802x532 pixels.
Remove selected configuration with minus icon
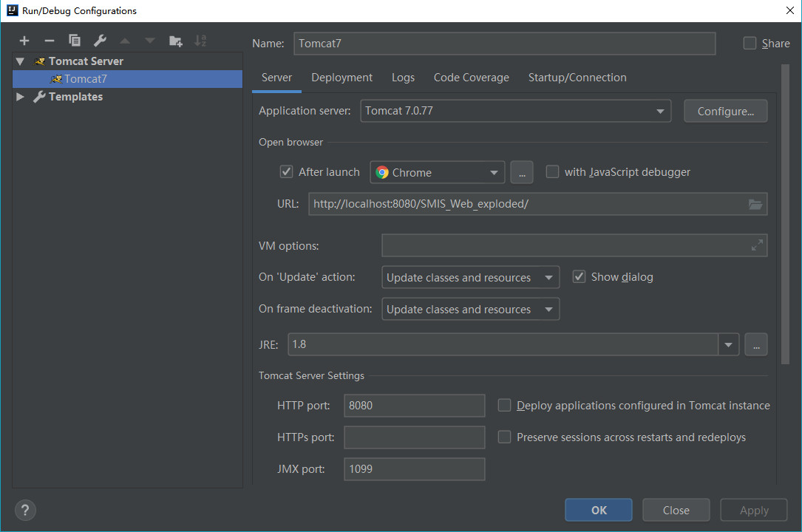pos(49,41)
